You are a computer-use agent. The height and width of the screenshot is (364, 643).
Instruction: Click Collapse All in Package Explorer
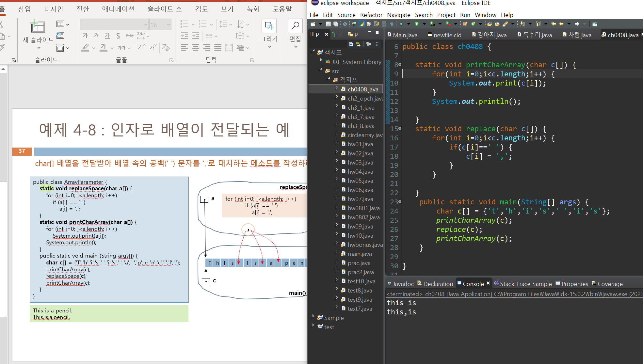(x=351, y=44)
